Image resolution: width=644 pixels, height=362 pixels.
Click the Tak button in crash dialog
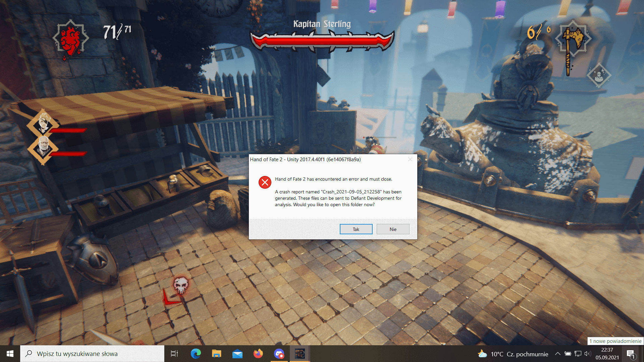[x=356, y=229]
